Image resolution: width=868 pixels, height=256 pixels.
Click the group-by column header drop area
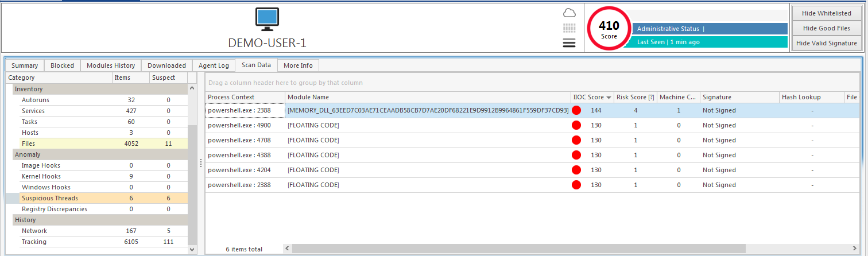click(x=533, y=83)
